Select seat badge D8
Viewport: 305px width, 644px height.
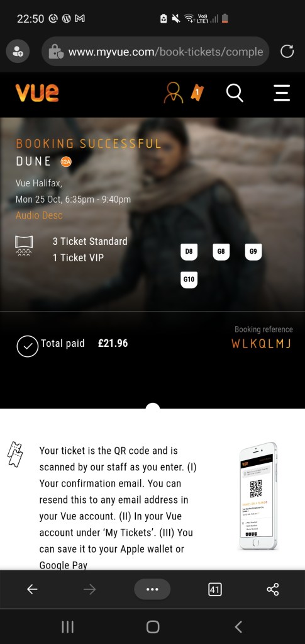point(189,252)
